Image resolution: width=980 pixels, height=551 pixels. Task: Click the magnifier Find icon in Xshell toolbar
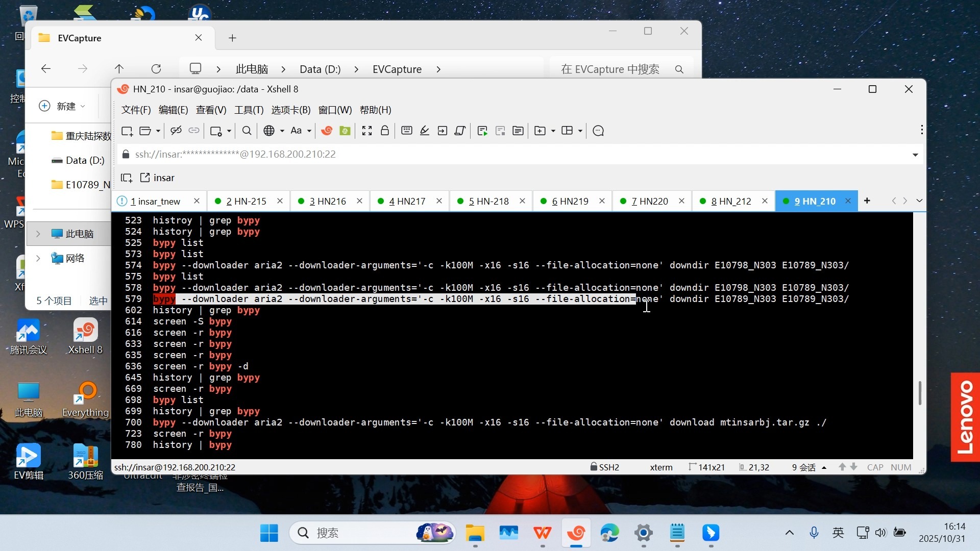click(x=247, y=131)
